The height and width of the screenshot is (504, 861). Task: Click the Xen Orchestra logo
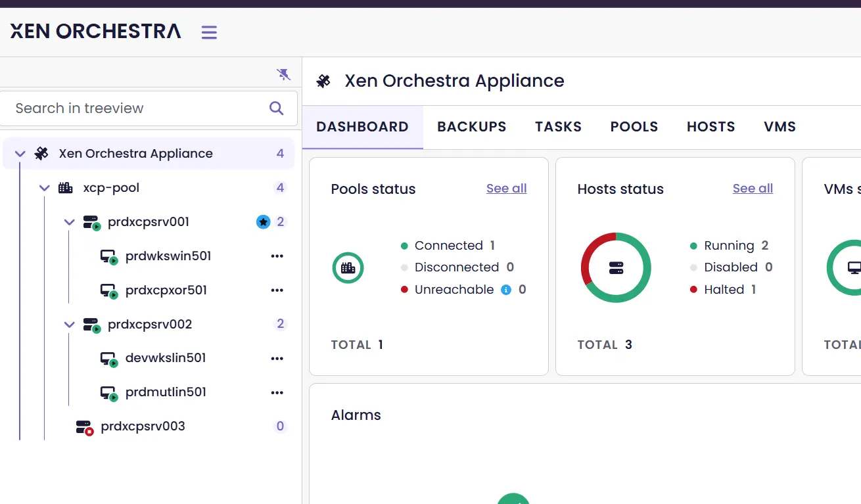pyautogui.click(x=96, y=31)
